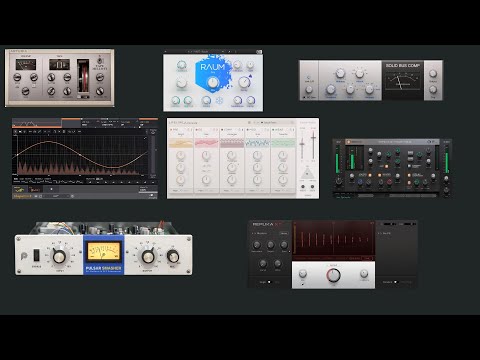The width and height of the screenshot is (480, 360).
Task: Flip the toggle switch at tape plugin top right
Action: [99, 61]
